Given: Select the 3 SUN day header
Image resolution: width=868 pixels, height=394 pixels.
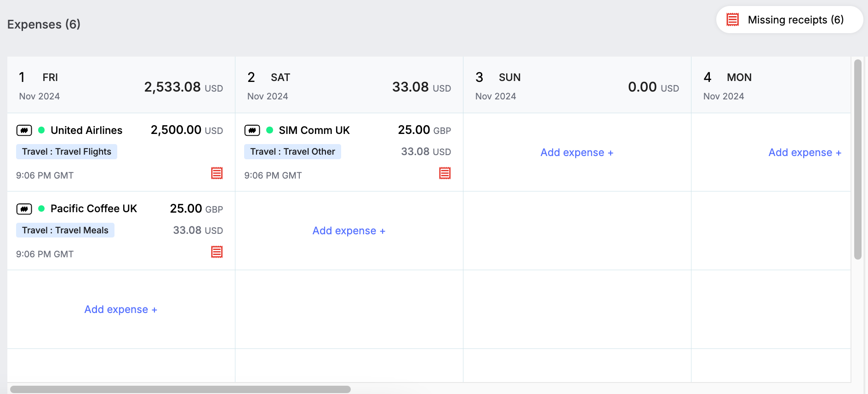Looking at the screenshot, I should 577,85.
